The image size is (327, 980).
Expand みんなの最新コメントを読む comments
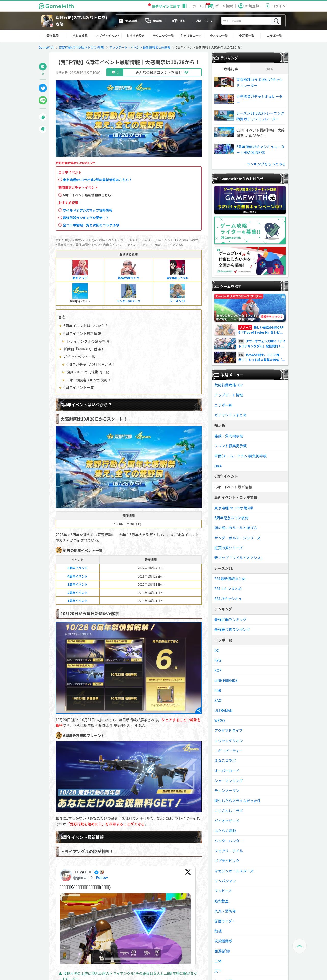tap(154, 72)
